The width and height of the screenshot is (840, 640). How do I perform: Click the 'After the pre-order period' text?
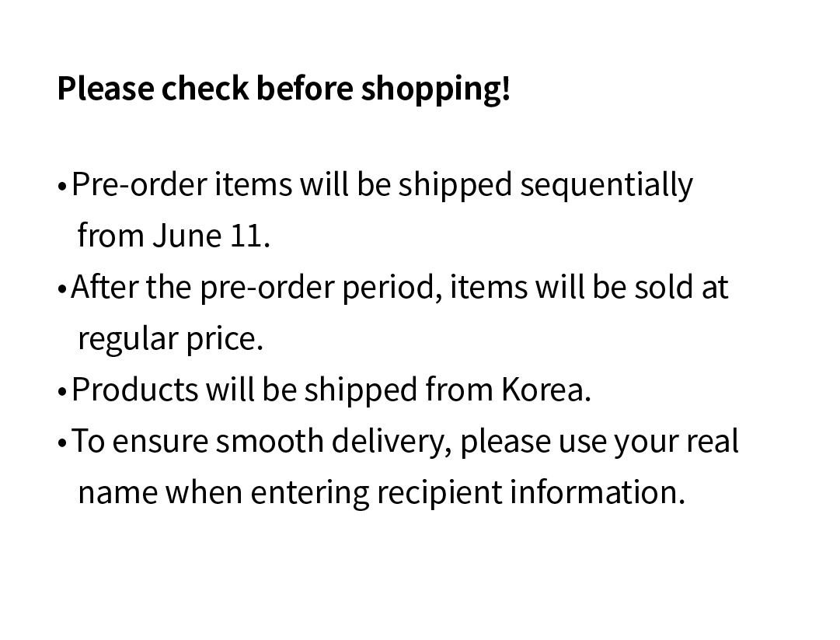coord(256,288)
